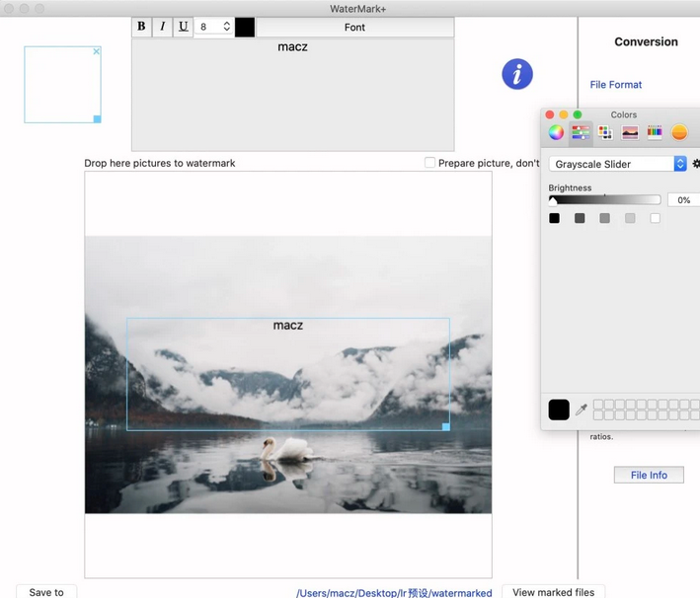Toggle italic text formatting

[x=162, y=27]
